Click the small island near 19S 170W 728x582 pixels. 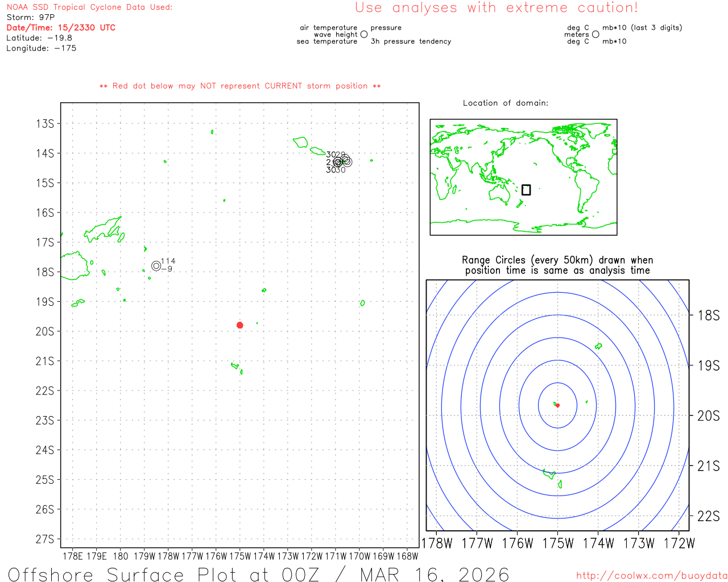click(x=362, y=303)
